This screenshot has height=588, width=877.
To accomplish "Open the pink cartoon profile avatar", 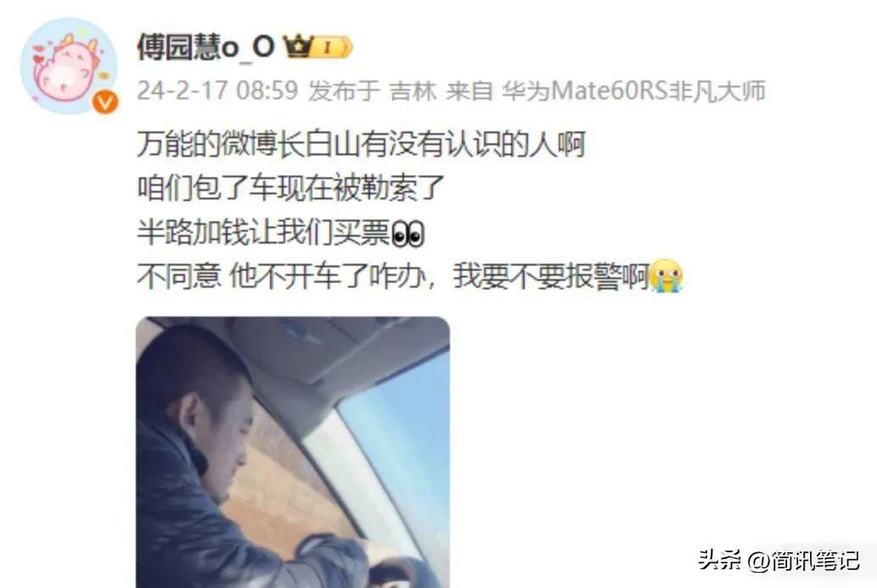I will click(69, 66).
